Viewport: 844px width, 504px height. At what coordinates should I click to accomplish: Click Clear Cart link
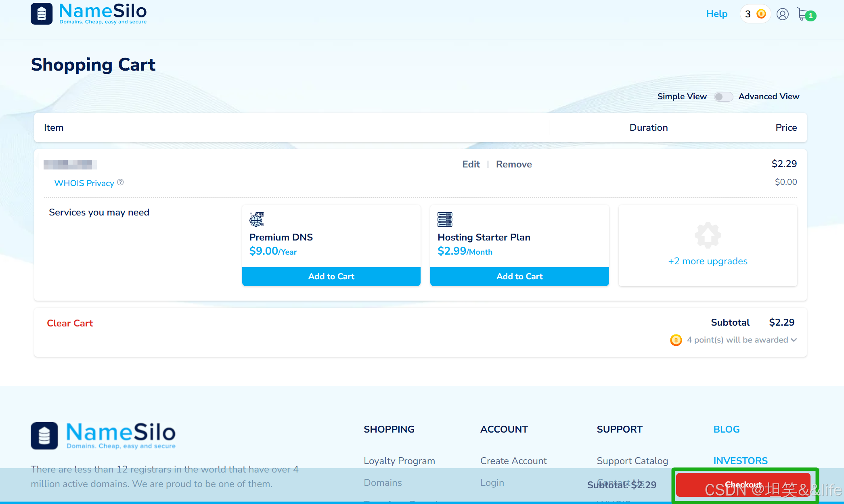(70, 323)
